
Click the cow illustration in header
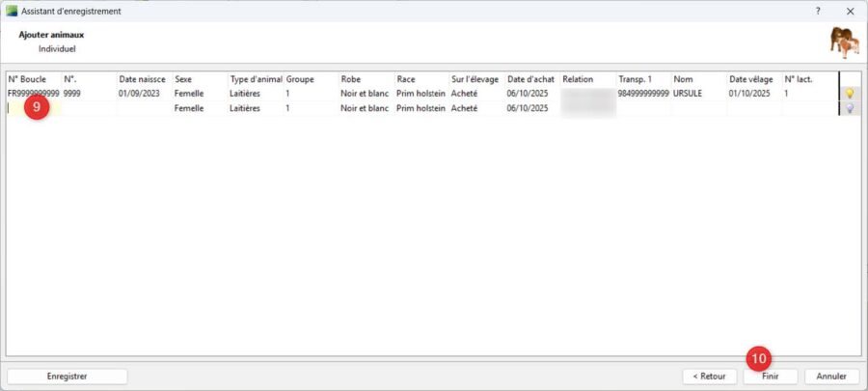click(x=844, y=43)
